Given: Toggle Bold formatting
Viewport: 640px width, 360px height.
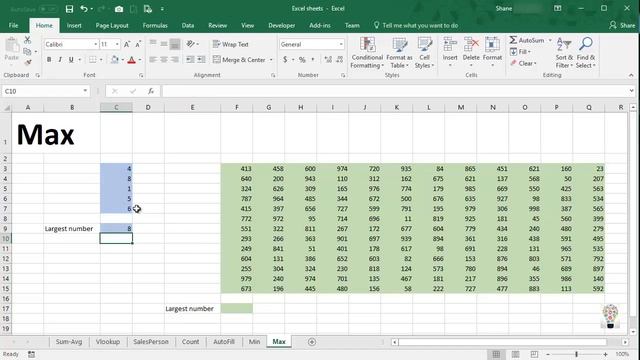Looking at the screenshot, I should coord(49,60).
